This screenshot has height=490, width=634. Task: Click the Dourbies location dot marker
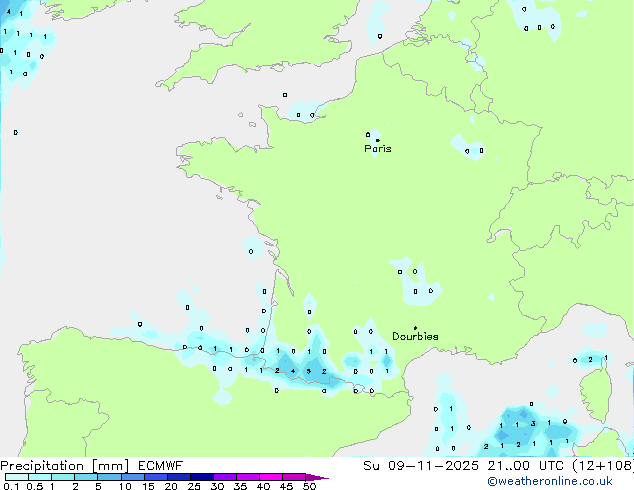pyautogui.click(x=415, y=328)
